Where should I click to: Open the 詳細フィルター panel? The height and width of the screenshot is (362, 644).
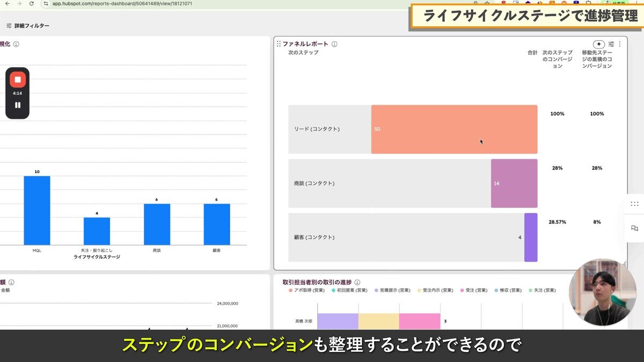pyautogui.click(x=31, y=25)
